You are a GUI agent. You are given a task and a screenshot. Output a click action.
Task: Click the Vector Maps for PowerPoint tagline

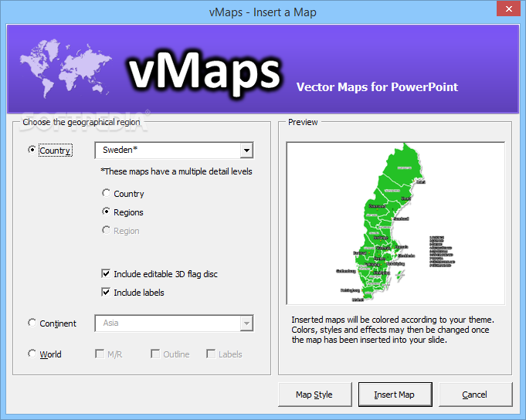tap(377, 86)
